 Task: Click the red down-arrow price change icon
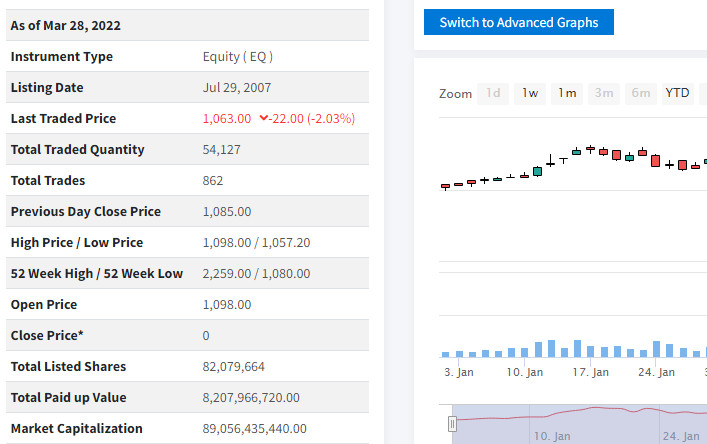click(263, 118)
